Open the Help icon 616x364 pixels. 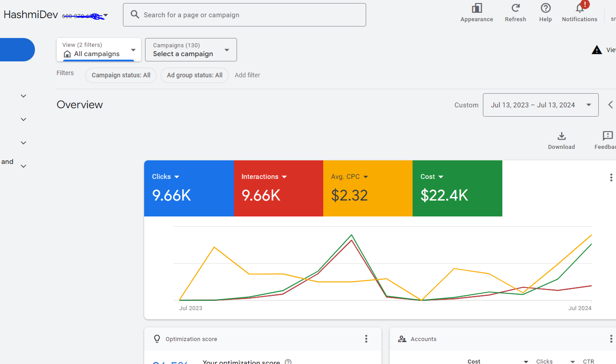click(x=546, y=8)
